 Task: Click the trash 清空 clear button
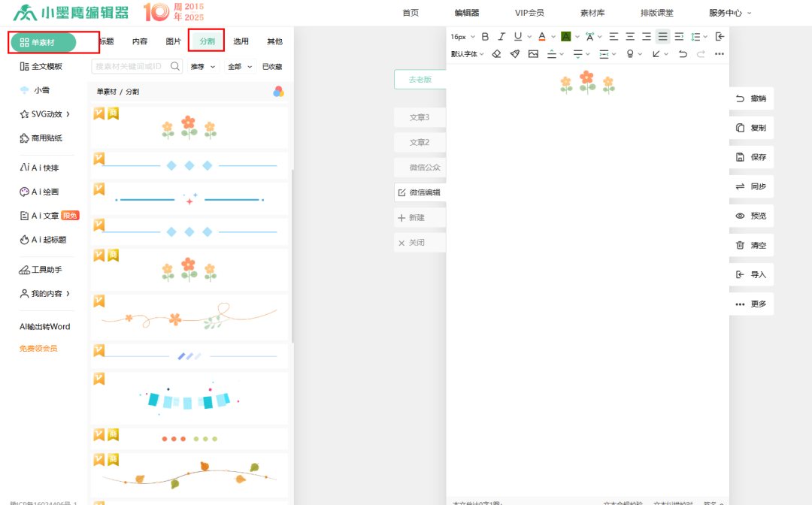click(751, 245)
